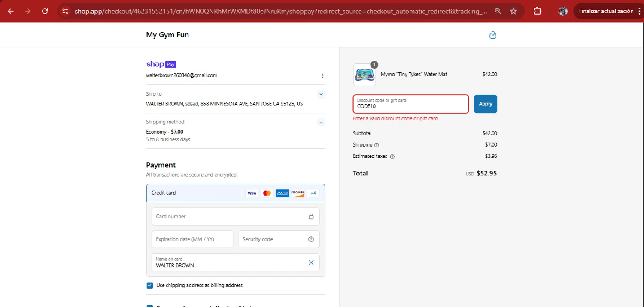Click the Mymo "Tiny Tykes" Water Mat name

point(414,75)
